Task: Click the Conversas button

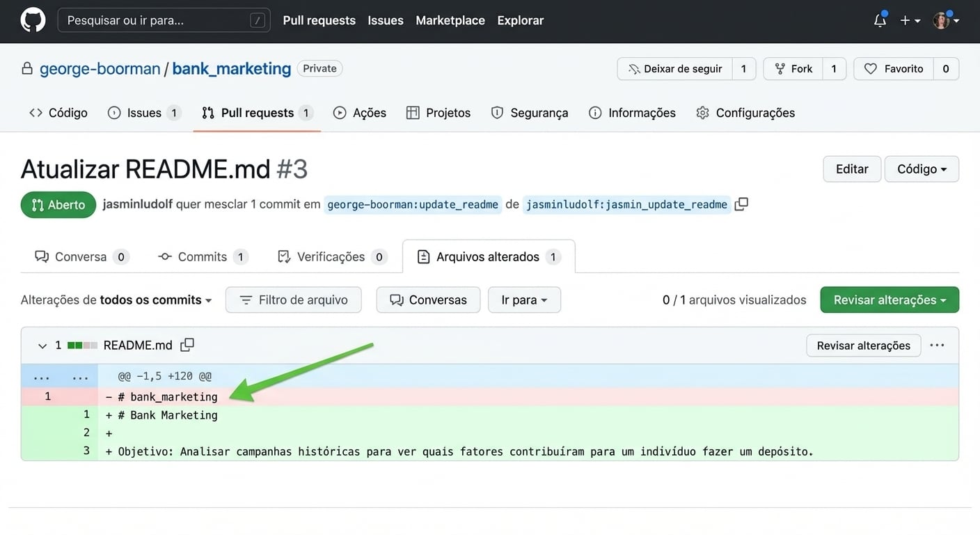Action: point(428,300)
